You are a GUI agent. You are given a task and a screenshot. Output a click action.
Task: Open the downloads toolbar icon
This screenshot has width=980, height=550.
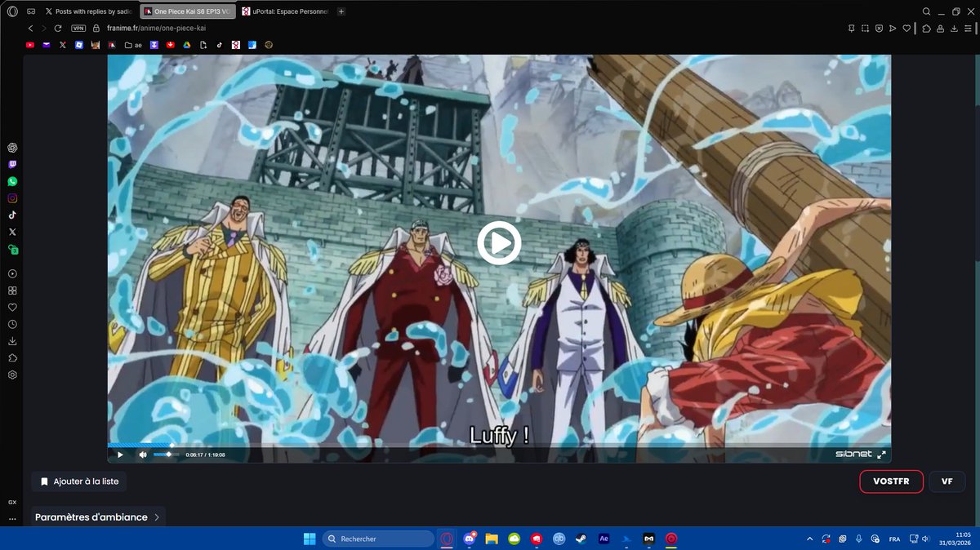(954, 28)
